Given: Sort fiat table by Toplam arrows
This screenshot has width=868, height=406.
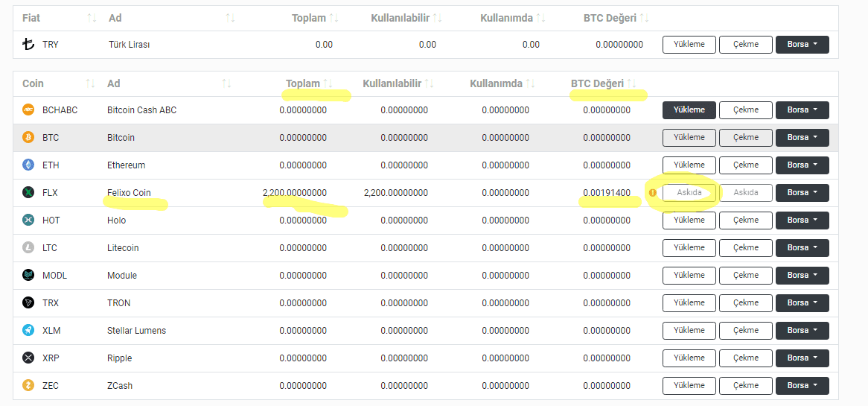Looking at the screenshot, I should tap(334, 19).
